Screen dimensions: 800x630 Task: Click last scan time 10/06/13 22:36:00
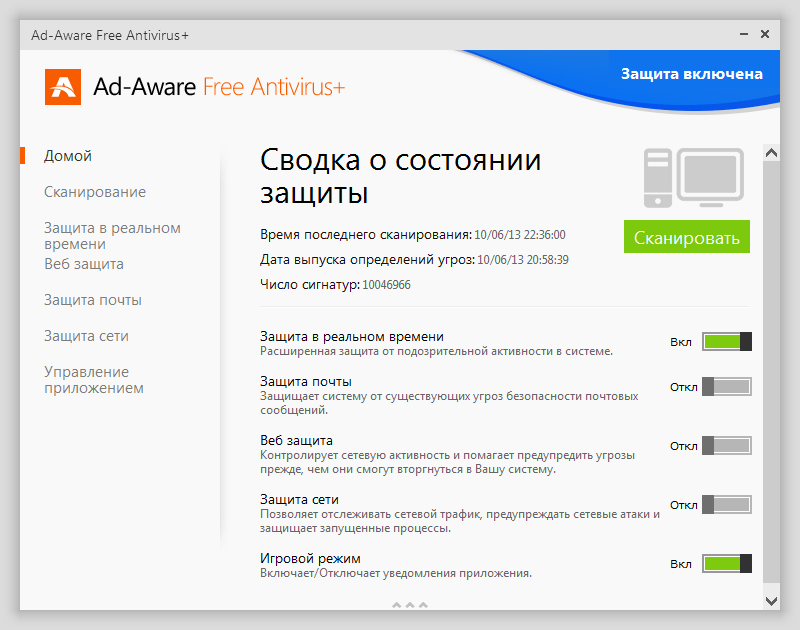coord(519,235)
